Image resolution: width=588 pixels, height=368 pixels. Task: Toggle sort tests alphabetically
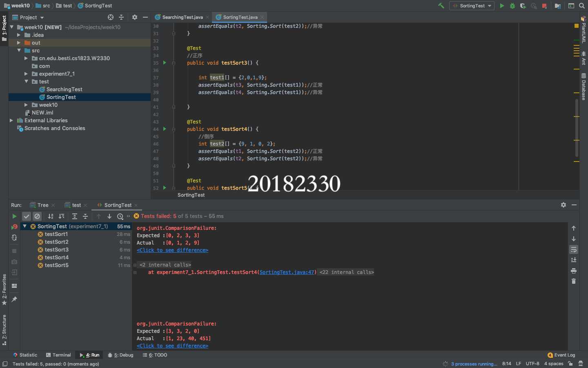(51, 216)
